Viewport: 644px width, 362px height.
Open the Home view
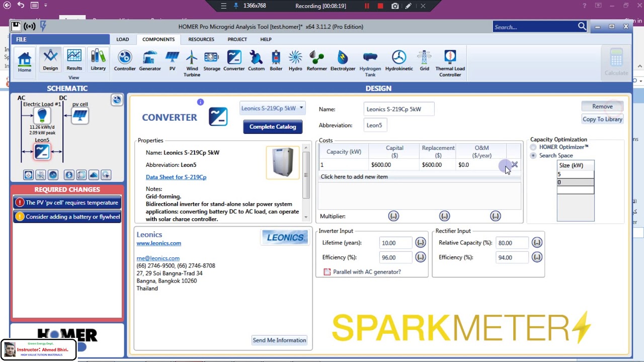(24, 62)
